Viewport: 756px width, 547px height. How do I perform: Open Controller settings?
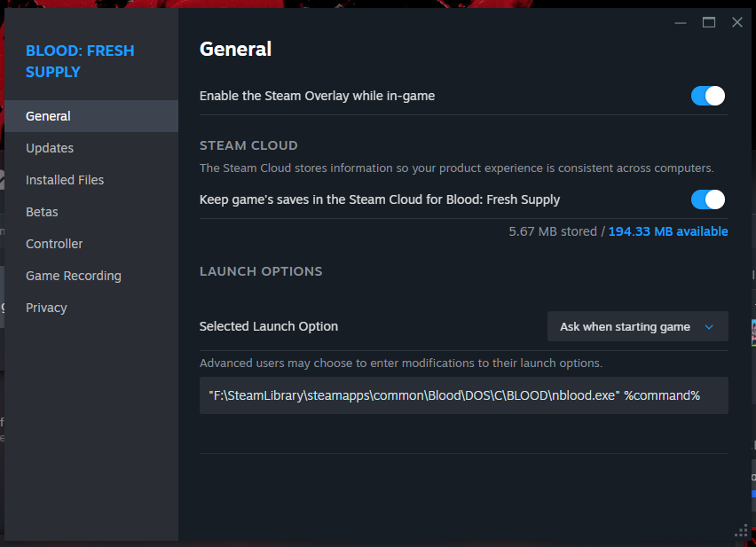(x=54, y=244)
